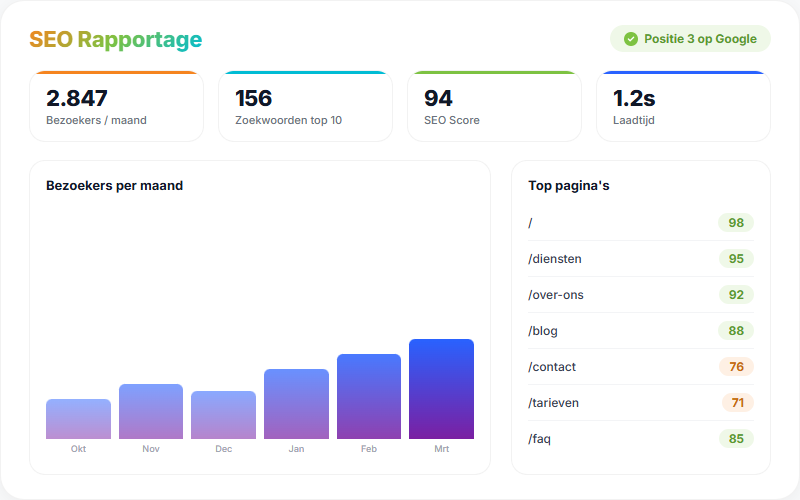Click the 98 score badge for homepage
This screenshot has width=800, height=500.
(736, 223)
